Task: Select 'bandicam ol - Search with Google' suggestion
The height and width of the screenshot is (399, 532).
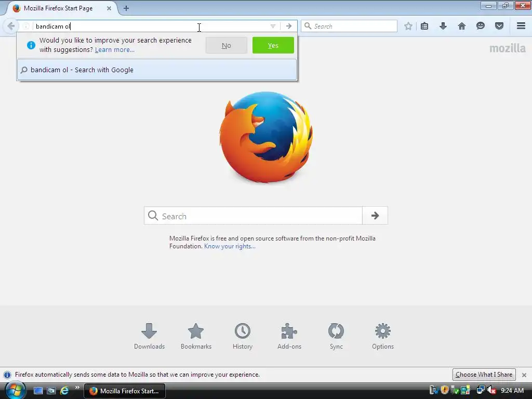Action: point(157,70)
